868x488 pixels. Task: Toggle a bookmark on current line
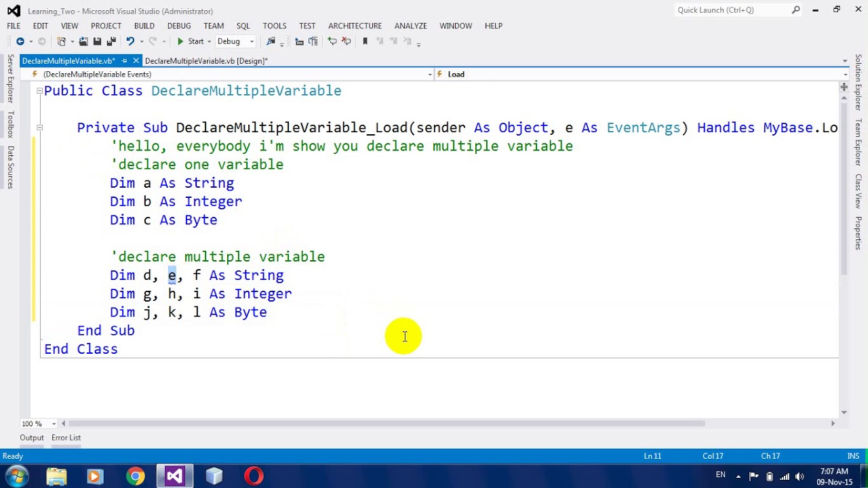click(x=365, y=41)
